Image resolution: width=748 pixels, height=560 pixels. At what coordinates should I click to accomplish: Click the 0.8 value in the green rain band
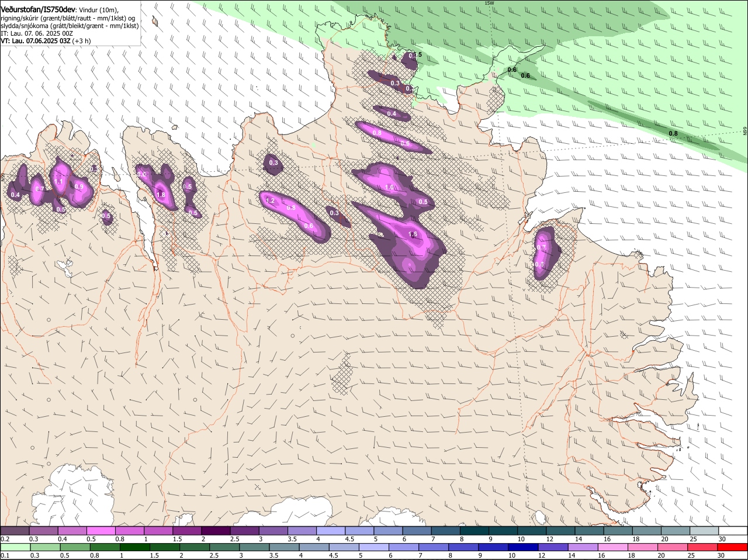(x=673, y=133)
